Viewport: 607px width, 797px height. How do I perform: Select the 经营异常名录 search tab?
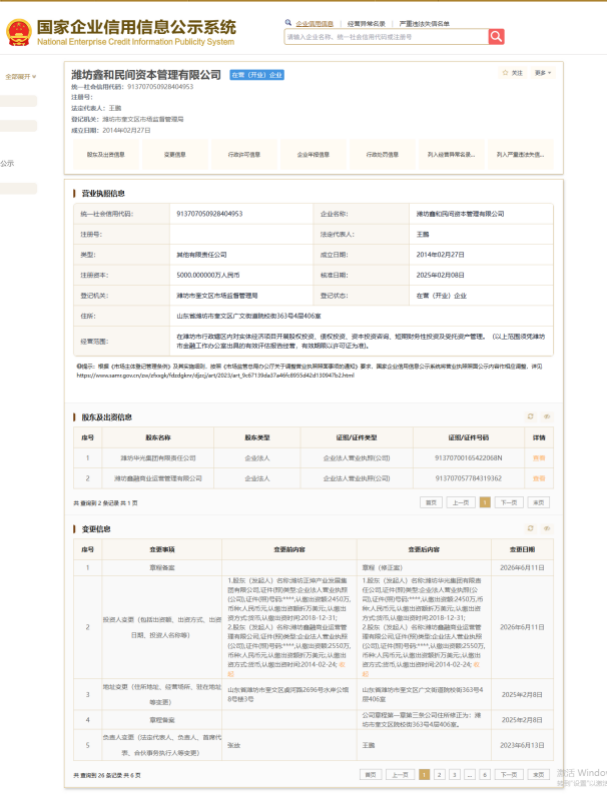click(x=366, y=23)
